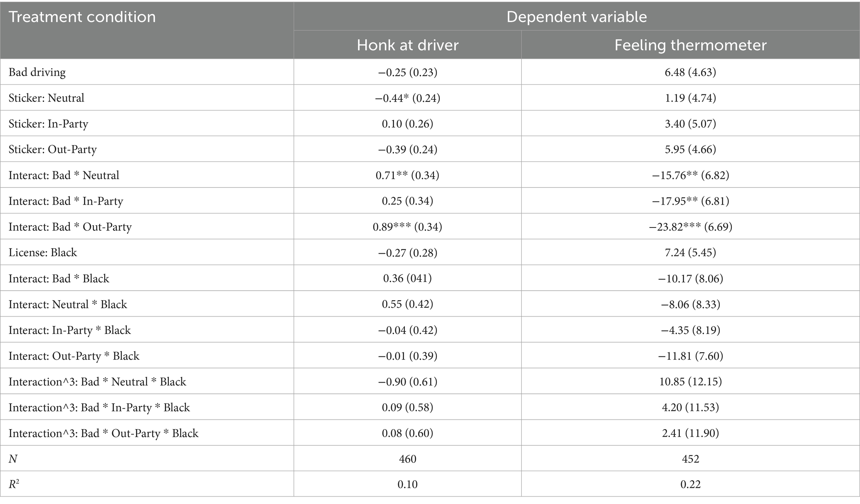The width and height of the screenshot is (860, 504).
Task: Click the "License: Black" row label
Action: click(43, 253)
